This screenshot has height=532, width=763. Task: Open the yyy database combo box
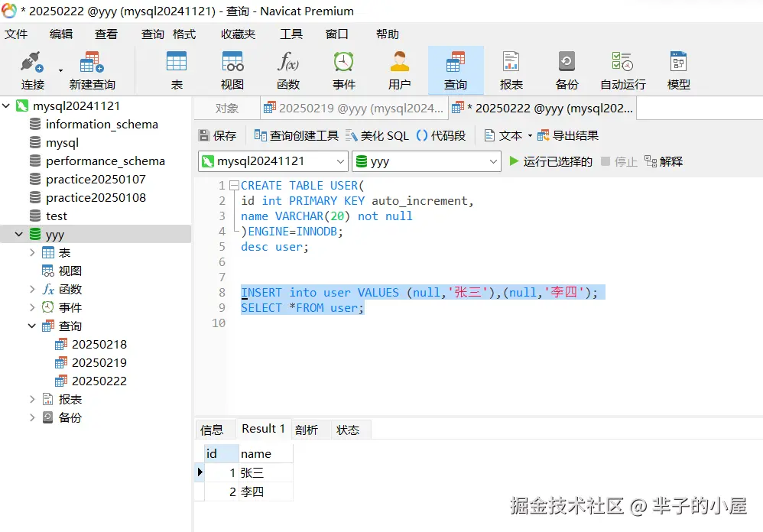coord(427,161)
